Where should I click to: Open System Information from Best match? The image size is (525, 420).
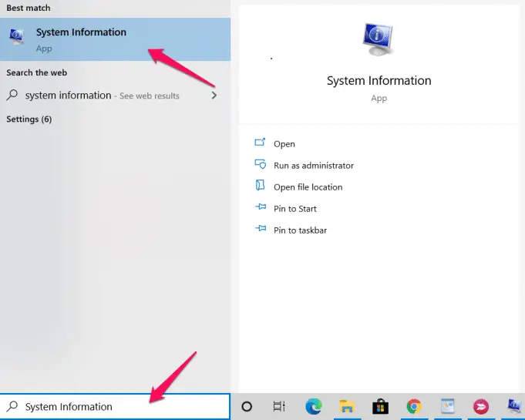81,39
